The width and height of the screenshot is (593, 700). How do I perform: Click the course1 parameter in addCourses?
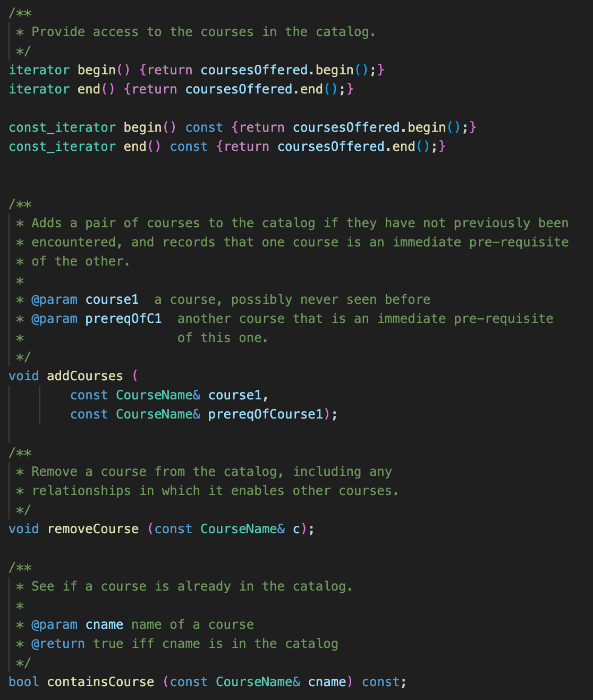pos(235,395)
